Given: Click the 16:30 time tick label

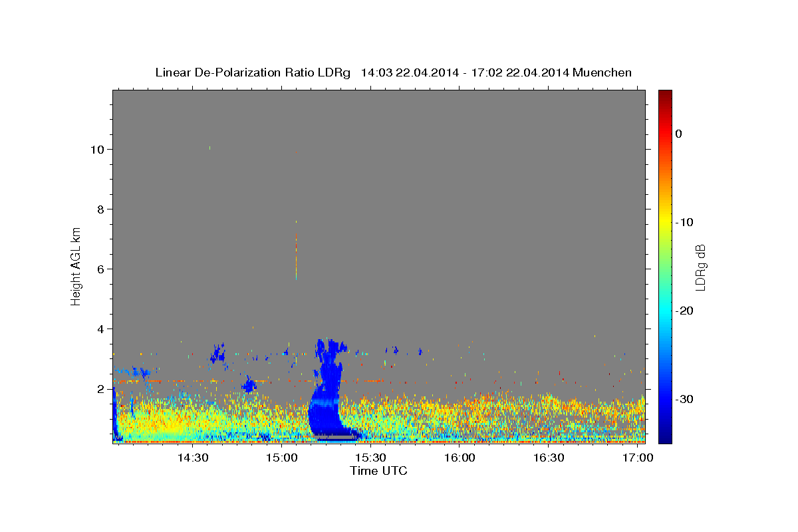Looking at the screenshot, I should (549, 458).
